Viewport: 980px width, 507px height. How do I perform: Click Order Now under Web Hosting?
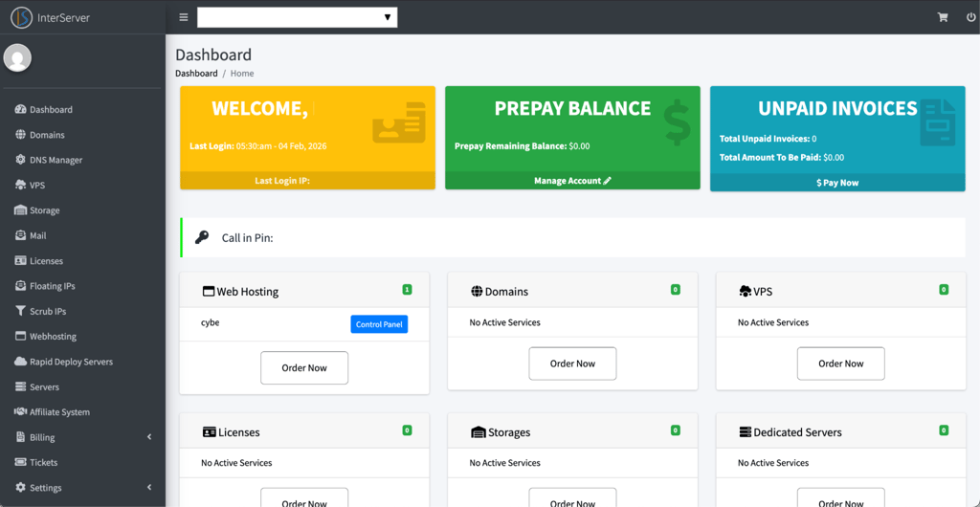(304, 367)
